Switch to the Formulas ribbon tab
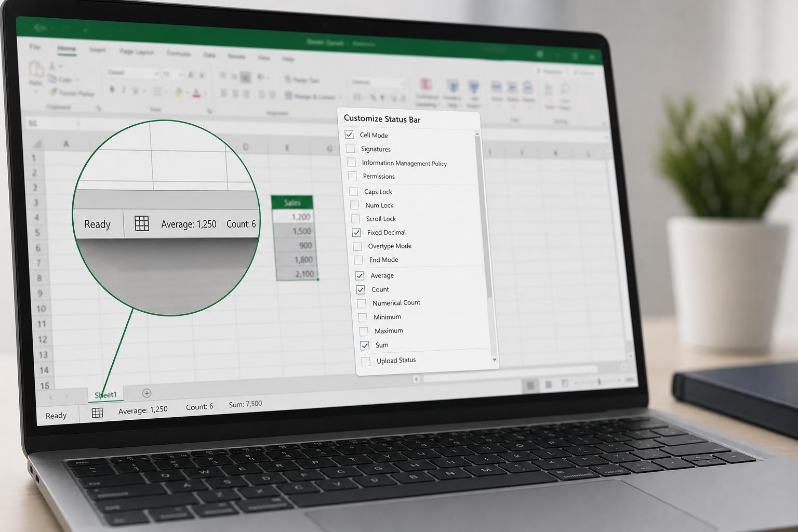This screenshot has width=798, height=532. click(x=179, y=53)
